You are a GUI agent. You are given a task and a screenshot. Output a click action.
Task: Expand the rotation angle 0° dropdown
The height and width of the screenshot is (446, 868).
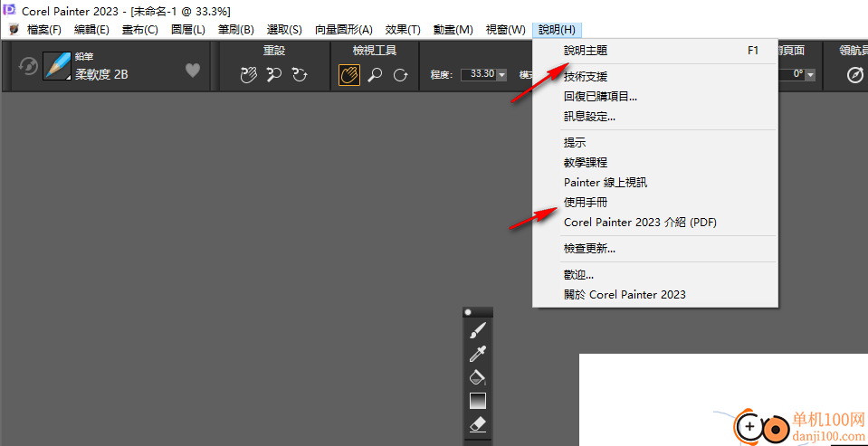click(x=810, y=74)
